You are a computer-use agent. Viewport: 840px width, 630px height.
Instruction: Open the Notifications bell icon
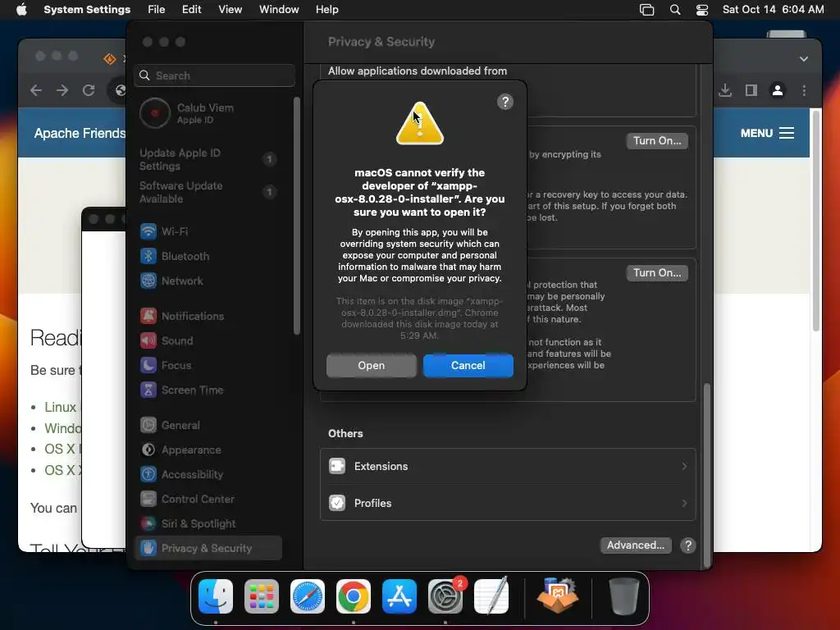148,316
